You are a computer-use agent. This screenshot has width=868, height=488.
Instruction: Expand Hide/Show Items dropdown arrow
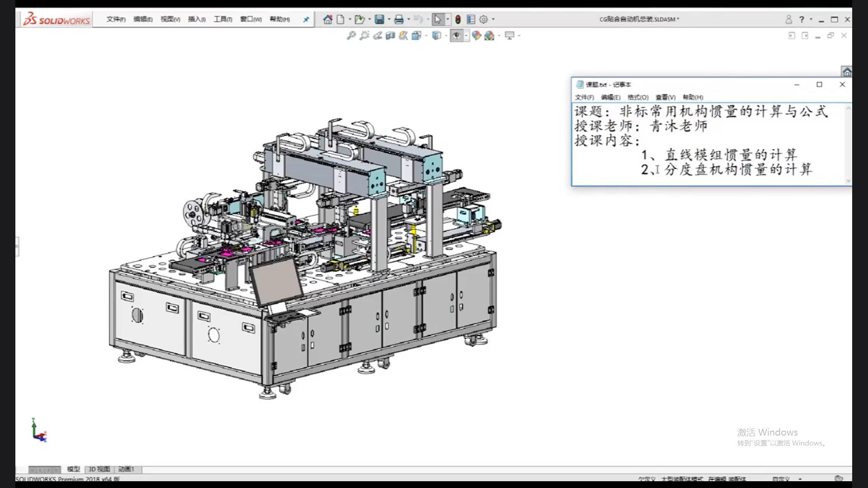click(x=466, y=36)
